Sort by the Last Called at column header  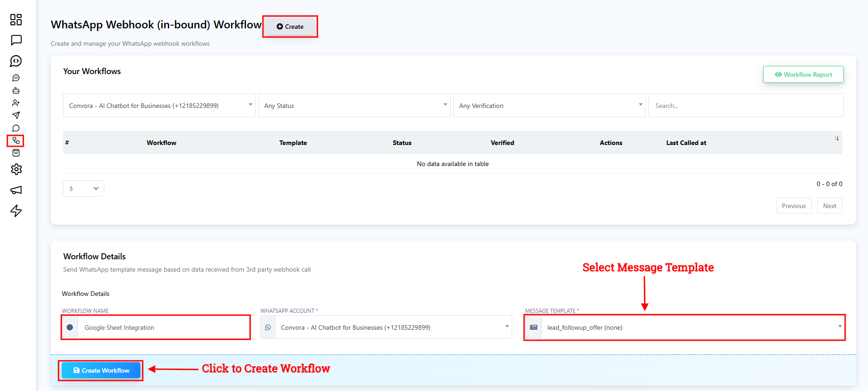(686, 143)
